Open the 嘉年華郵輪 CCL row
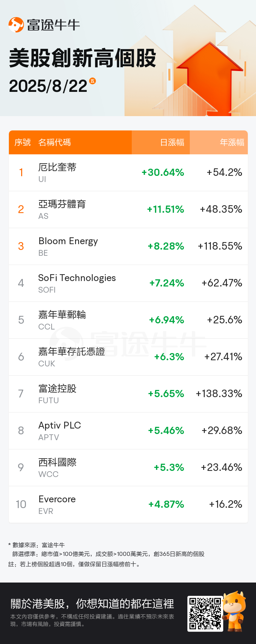Image resolution: width=256 pixels, height=644 pixels. tap(128, 320)
